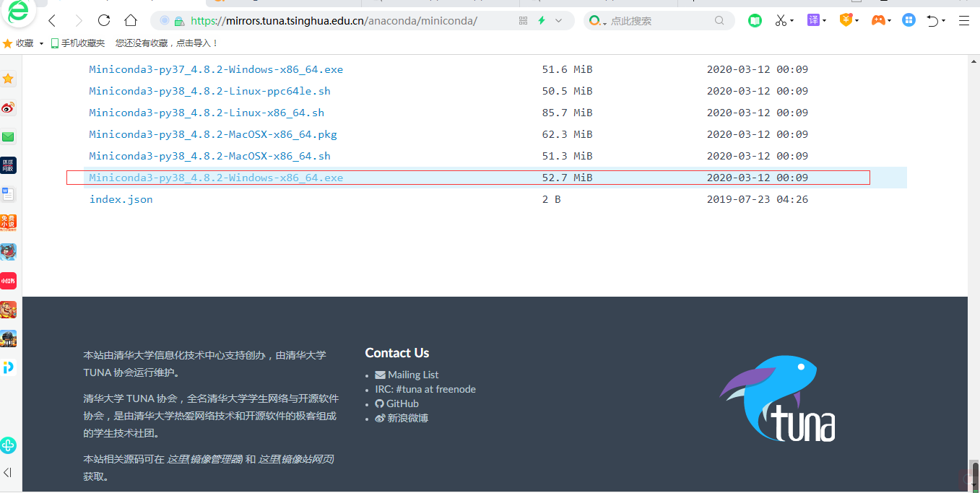Click the 360 browser logo

coord(19,13)
